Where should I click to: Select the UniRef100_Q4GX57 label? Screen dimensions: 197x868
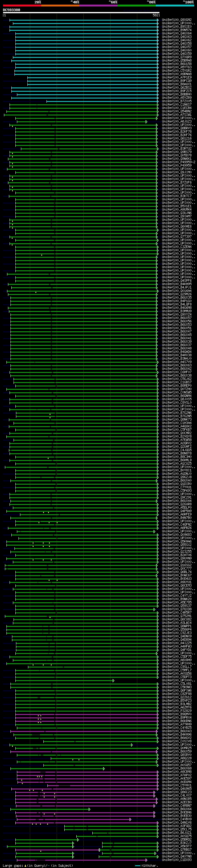coord(177,47)
